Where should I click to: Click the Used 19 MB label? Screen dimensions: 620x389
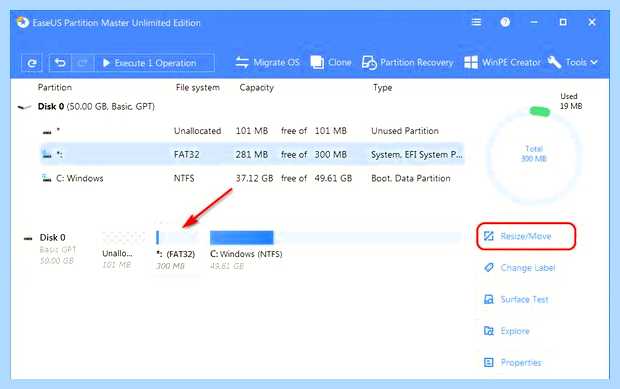coord(571,101)
